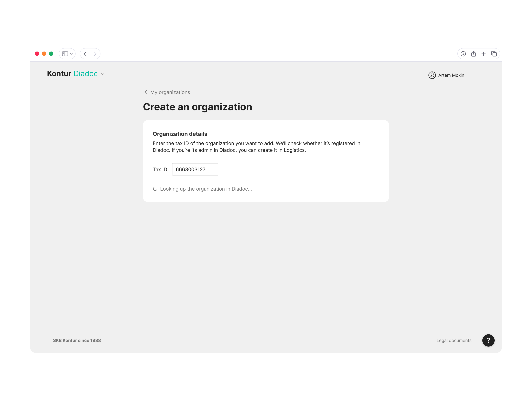Open the Artem Mokin user profile avatar

(x=432, y=75)
